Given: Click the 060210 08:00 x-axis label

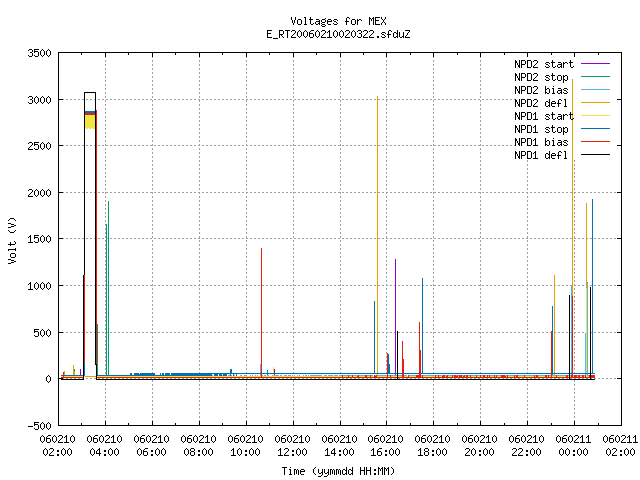Looking at the screenshot, I should (x=198, y=446).
